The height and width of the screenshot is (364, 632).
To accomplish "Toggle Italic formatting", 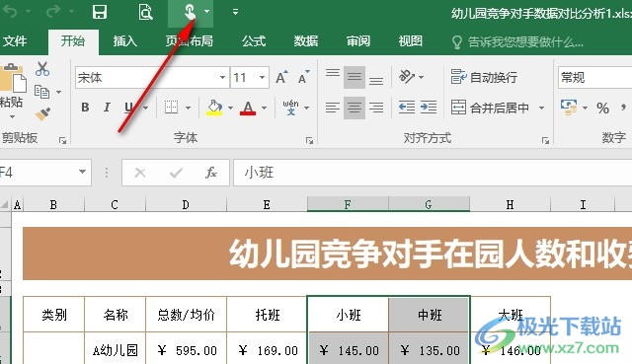I will (x=107, y=108).
